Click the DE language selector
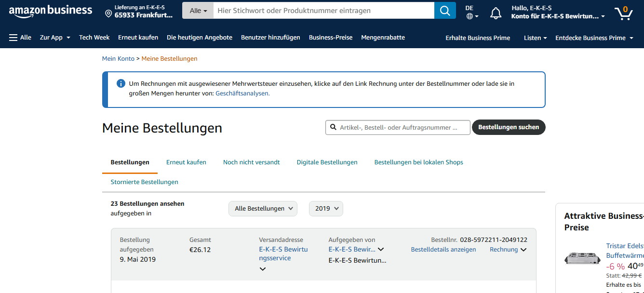Screen dimensions: 644x293 472,12
